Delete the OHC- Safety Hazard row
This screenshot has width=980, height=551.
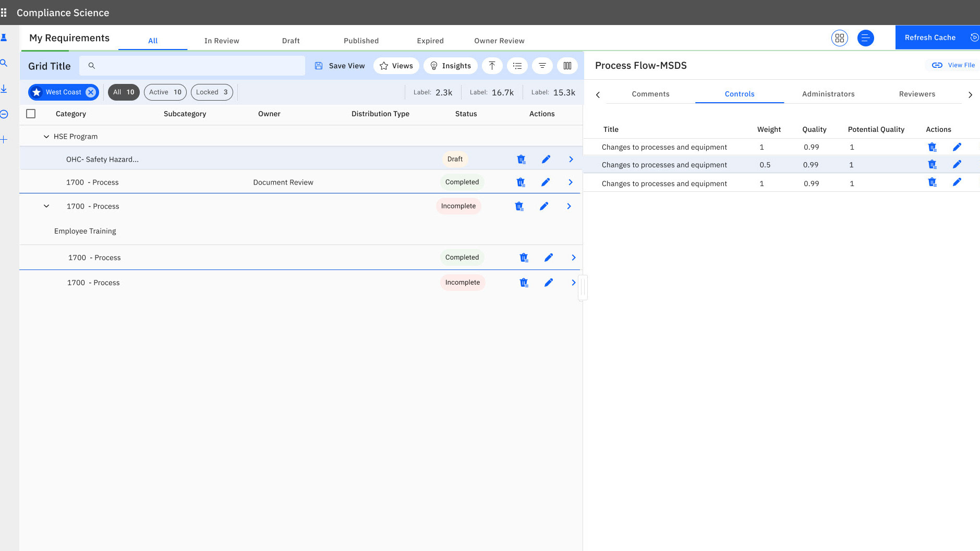coord(521,160)
